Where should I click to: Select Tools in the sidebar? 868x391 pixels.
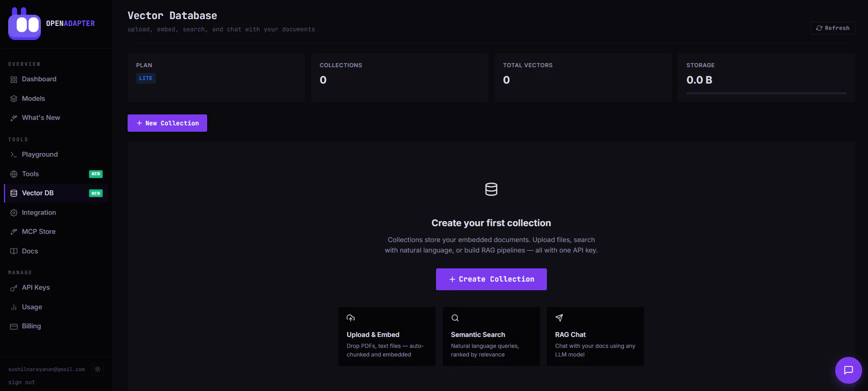56,174
